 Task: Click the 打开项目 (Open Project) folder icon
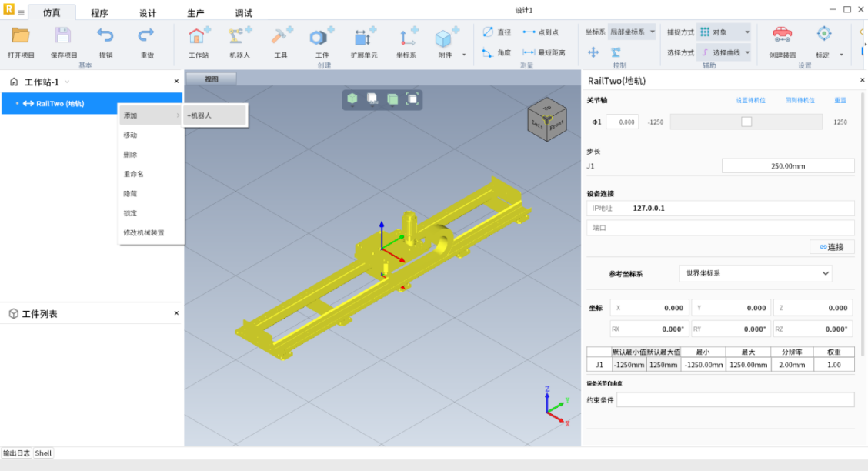click(21, 36)
